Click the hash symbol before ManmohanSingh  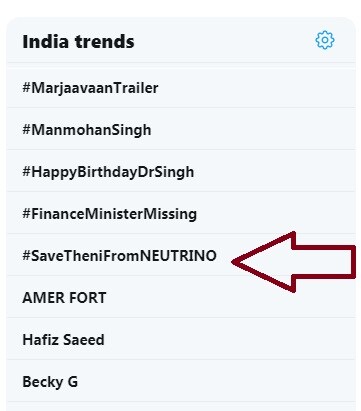point(27,130)
